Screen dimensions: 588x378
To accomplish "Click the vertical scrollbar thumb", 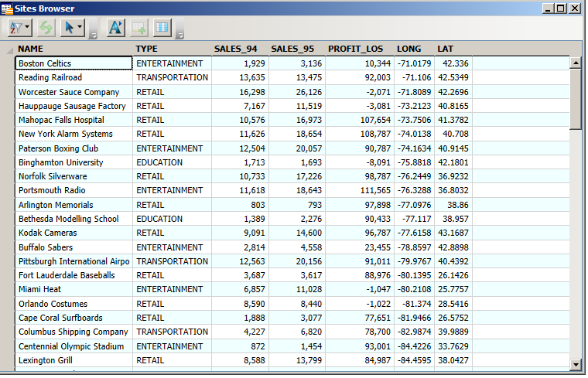I will [x=576, y=99].
